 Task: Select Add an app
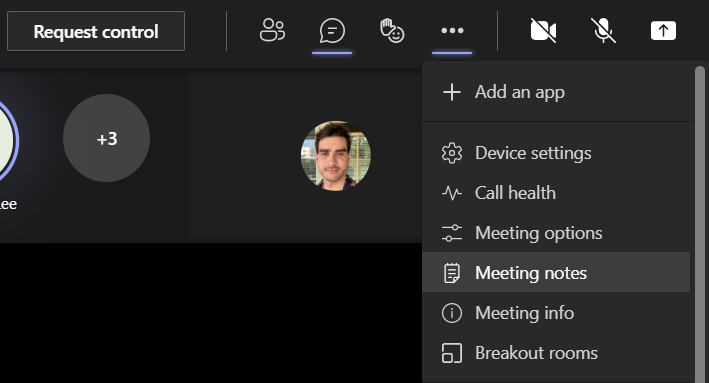pyautogui.click(x=556, y=92)
